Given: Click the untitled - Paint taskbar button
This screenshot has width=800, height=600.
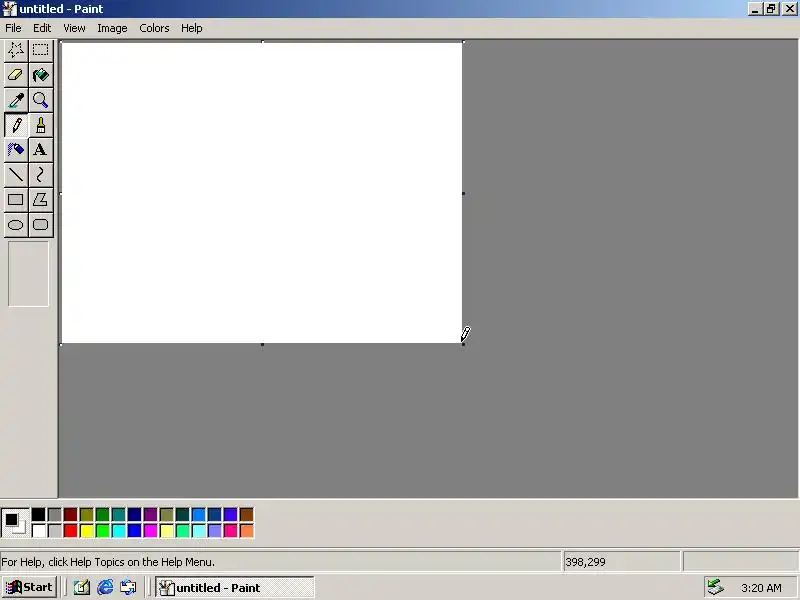Looking at the screenshot, I should click(x=235, y=588).
